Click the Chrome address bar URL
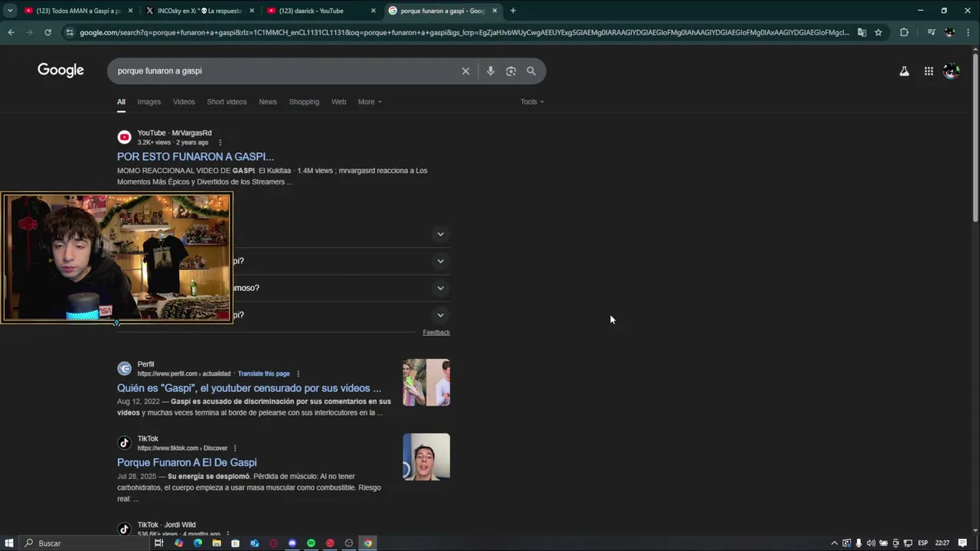980x551 pixels. click(x=464, y=32)
